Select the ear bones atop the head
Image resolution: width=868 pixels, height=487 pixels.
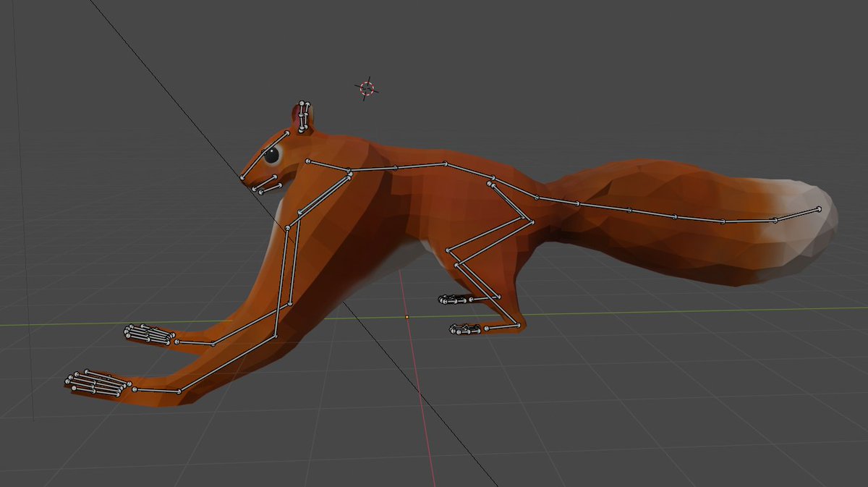click(304, 117)
